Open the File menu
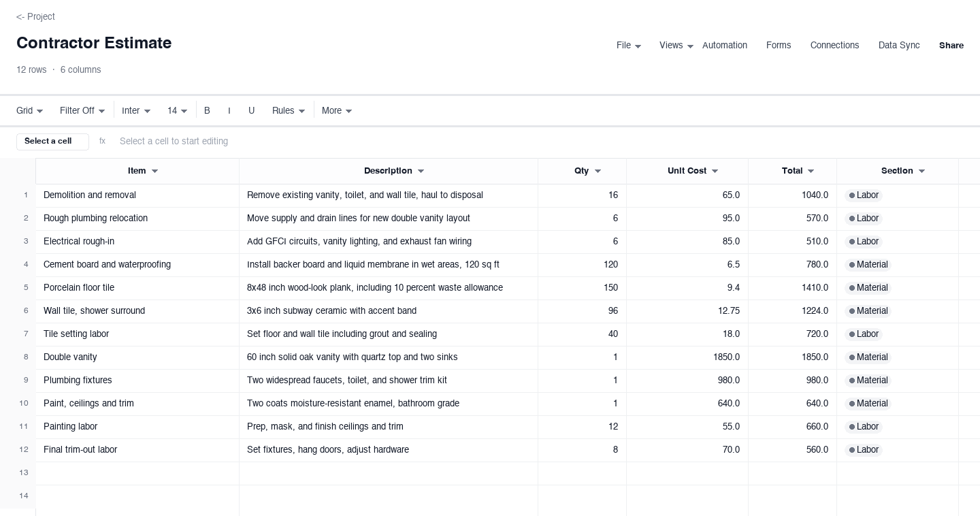The height and width of the screenshot is (516, 980). (x=629, y=46)
